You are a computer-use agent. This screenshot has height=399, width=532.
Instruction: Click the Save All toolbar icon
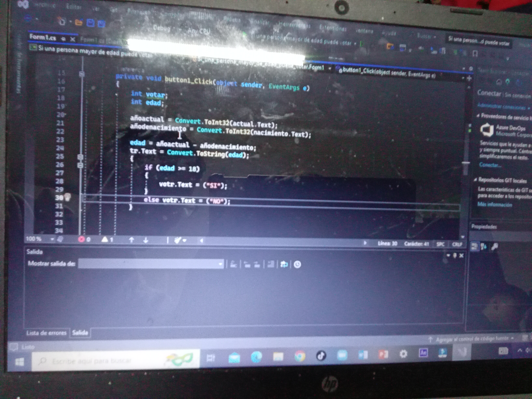101,24
